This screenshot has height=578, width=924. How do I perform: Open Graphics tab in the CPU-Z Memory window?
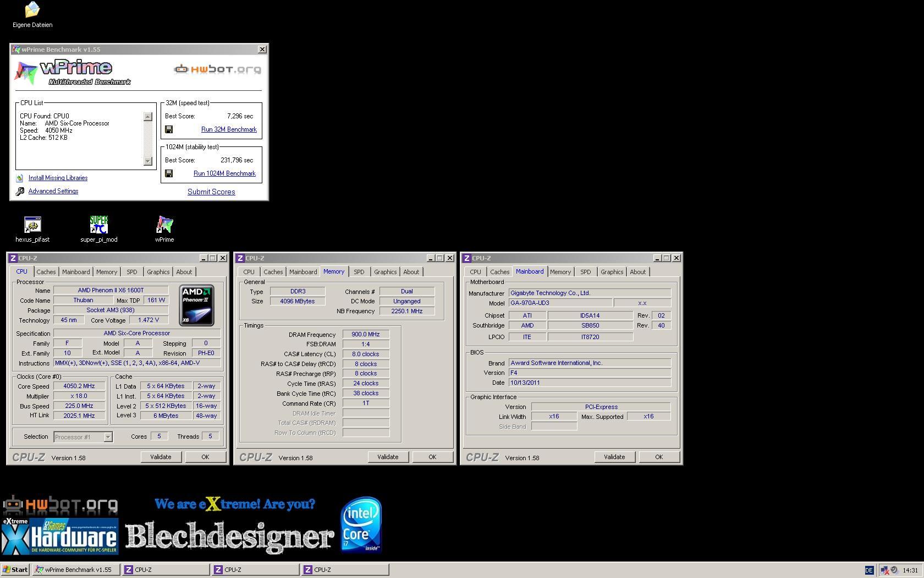pos(386,272)
